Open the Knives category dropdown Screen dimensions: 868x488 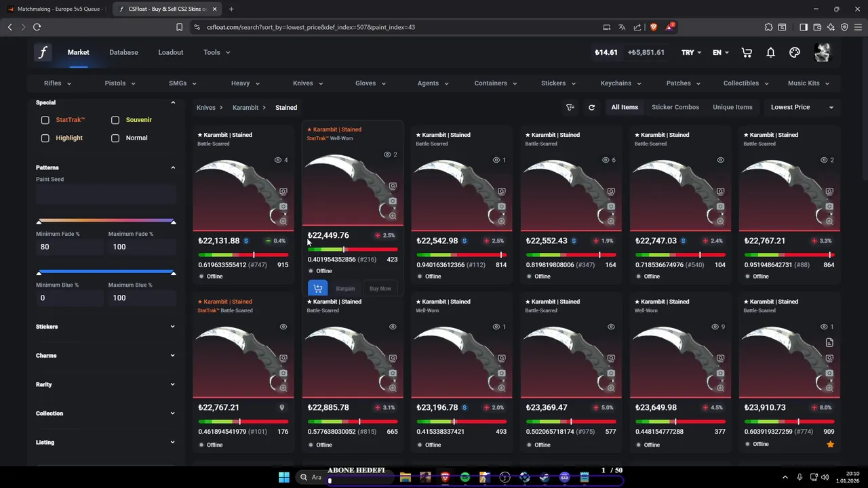pyautogui.click(x=308, y=83)
